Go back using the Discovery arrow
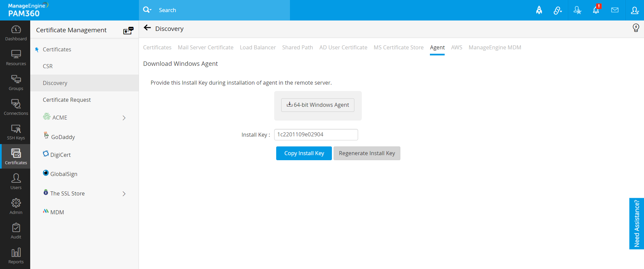The width and height of the screenshot is (644, 269). click(x=147, y=28)
